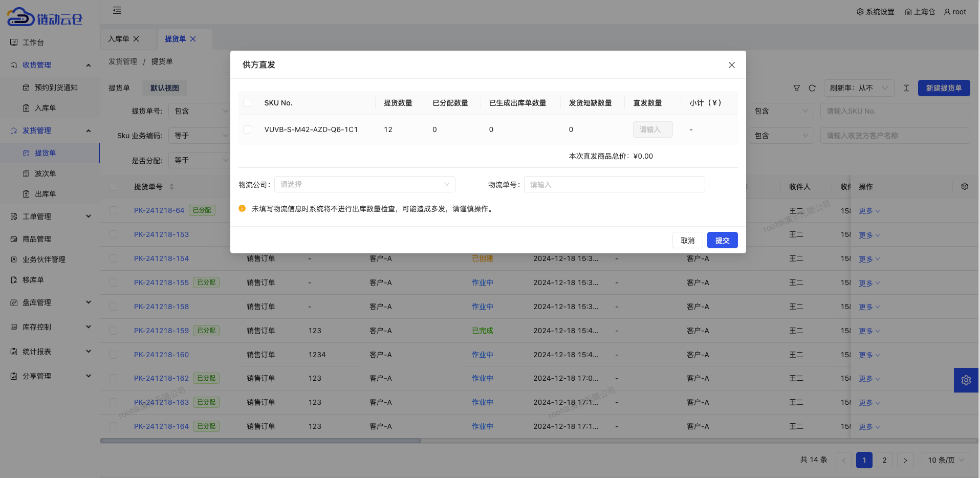
Task: Open the 物流公司 dropdown
Action: (x=364, y=184)
